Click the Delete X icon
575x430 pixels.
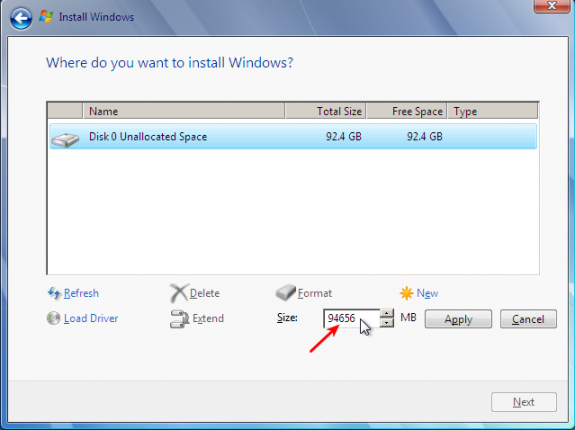(179, 293)
